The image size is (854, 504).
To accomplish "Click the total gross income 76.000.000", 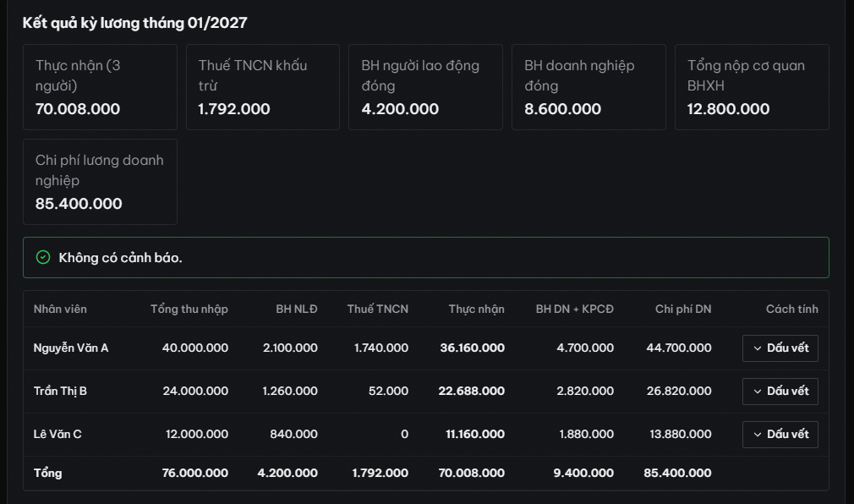I will tap(195, 473).
